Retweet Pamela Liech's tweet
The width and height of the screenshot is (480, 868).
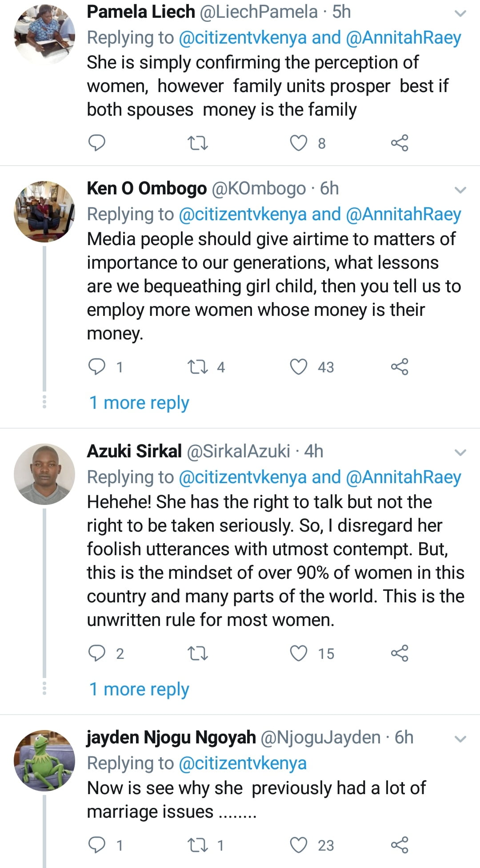tap(198, 143)
